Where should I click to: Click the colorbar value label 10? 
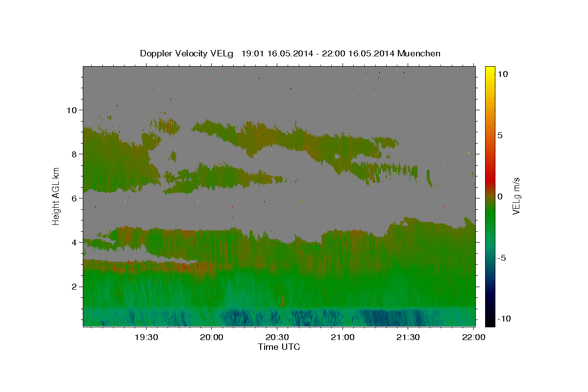coord(502,73)
